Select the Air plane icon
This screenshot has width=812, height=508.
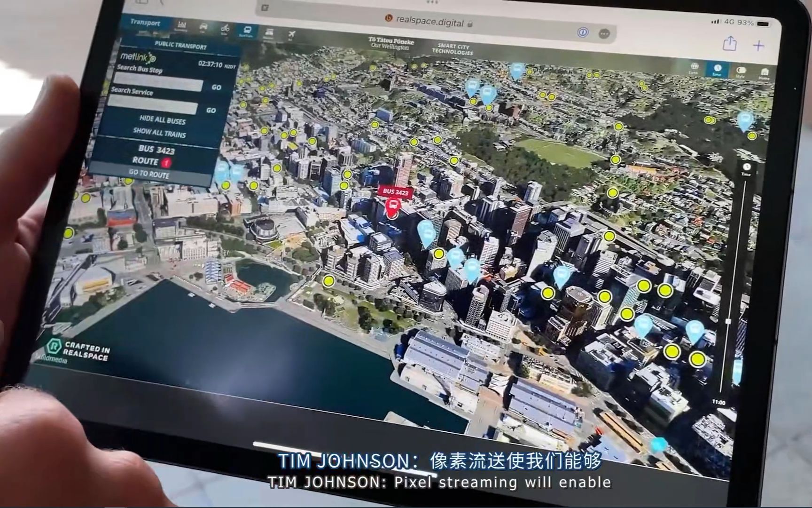click(x=291, y=35)
